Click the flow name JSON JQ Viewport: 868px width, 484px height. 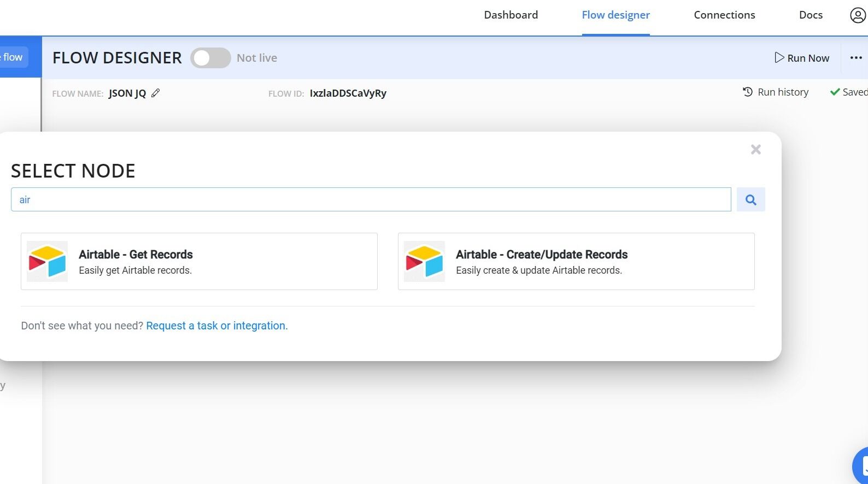tap(127, 93)
